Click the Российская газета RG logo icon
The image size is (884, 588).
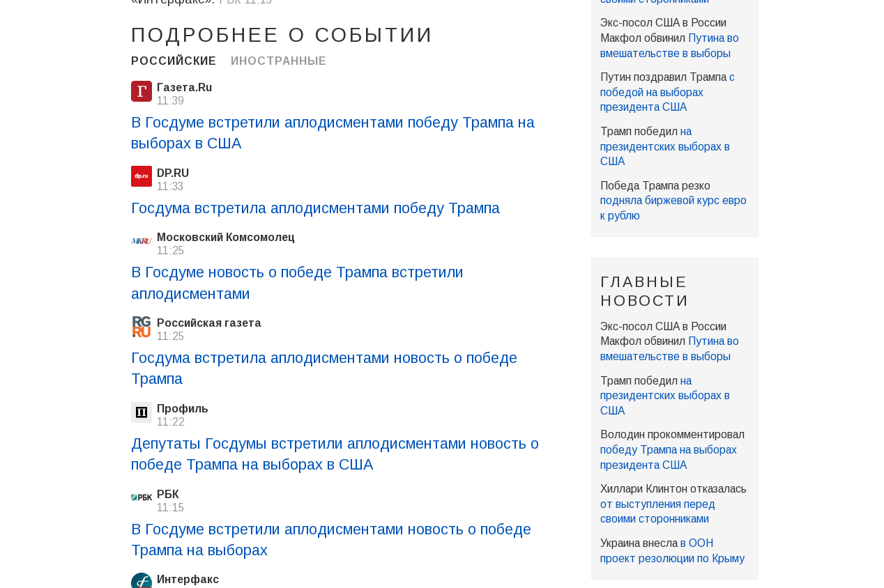pyautogui.click(x=142, y=327)
